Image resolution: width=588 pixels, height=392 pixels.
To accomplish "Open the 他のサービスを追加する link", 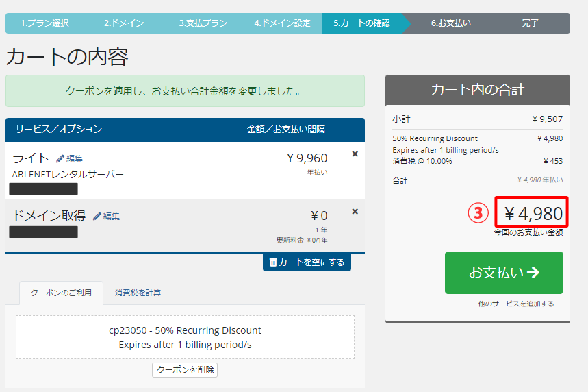I will (x=516, y=304).
